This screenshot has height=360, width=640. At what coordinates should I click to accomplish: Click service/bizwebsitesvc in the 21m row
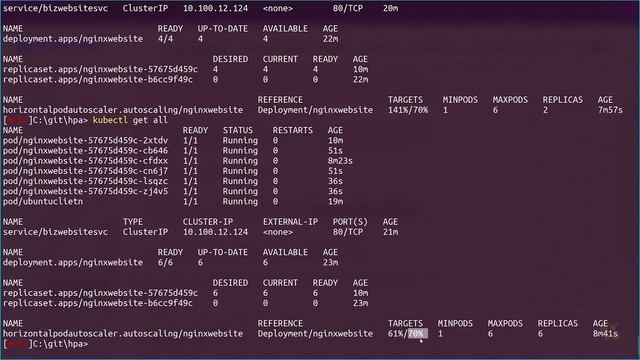click(x=56, y=232)
